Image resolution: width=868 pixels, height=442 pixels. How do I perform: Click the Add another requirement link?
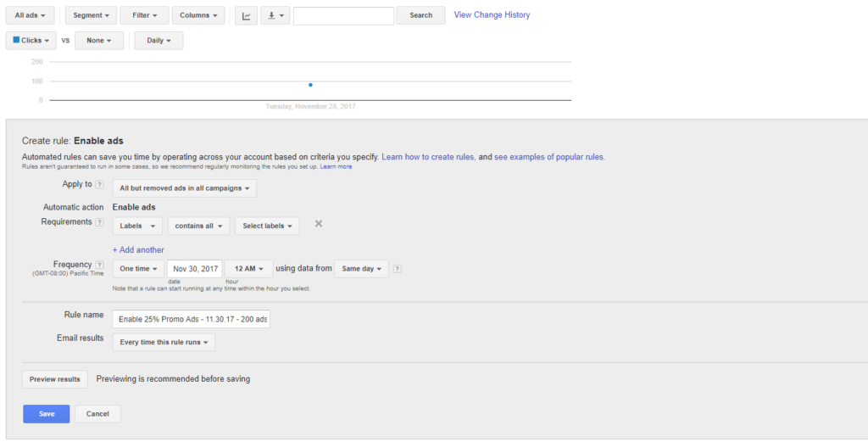click(138, 249)
